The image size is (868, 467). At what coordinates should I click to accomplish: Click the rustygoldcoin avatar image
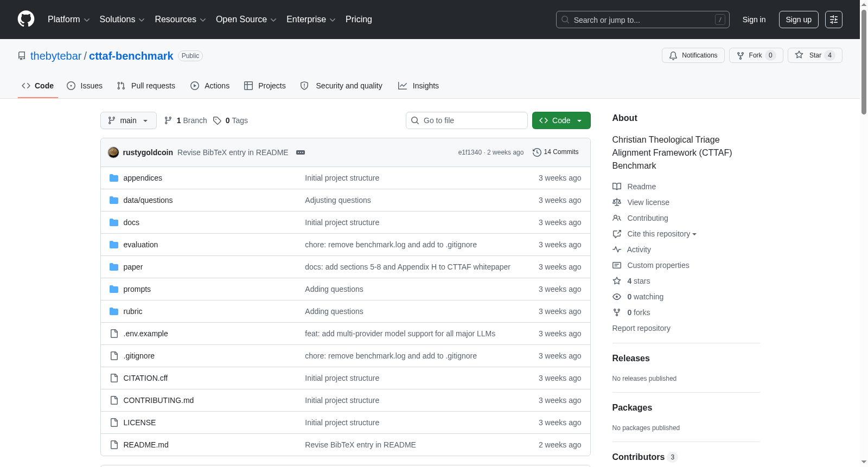(113, 152)
